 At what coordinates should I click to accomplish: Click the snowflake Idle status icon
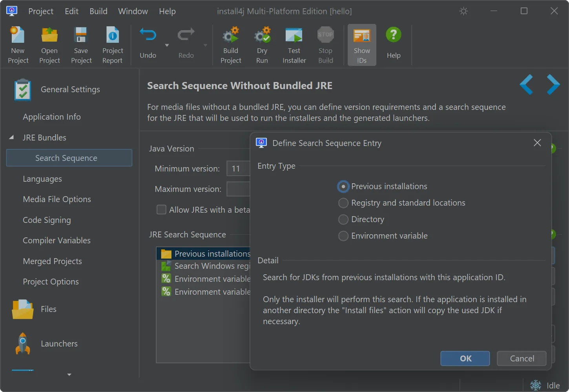(536, 385)
